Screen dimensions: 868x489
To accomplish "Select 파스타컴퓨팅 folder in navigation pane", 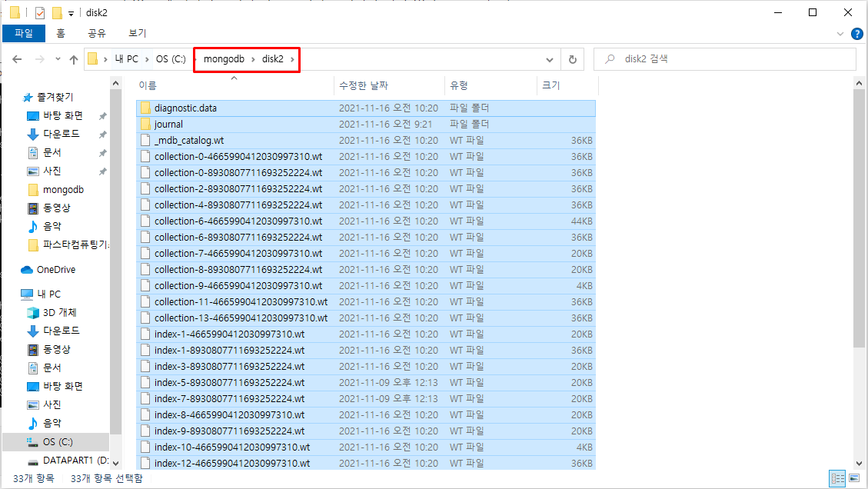I will pos(76,244).
